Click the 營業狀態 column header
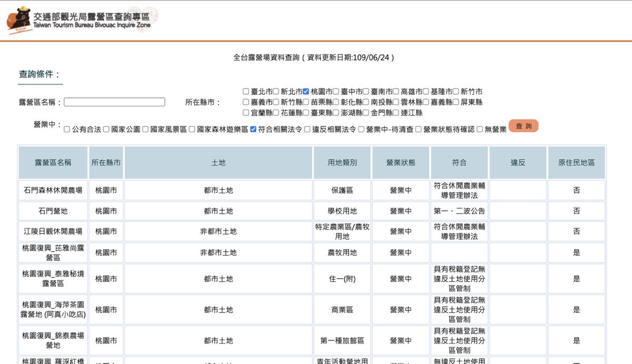Viewport: 632px width, 364px height. [401, 163]
